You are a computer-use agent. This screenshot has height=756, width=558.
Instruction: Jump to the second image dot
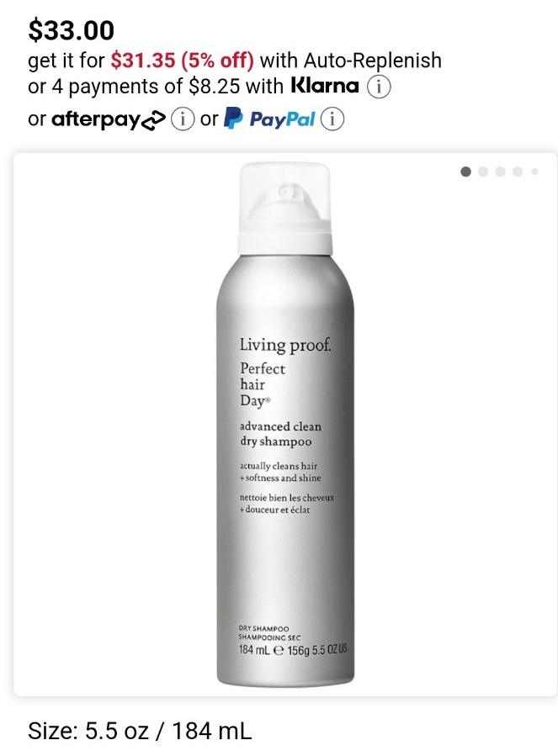tap(483, 172)
